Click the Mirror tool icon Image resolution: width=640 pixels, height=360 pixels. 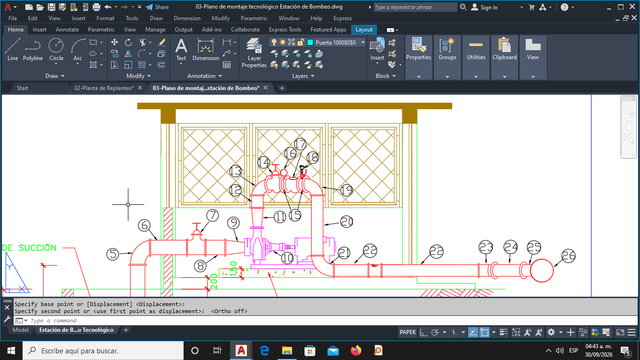point(128,53)
